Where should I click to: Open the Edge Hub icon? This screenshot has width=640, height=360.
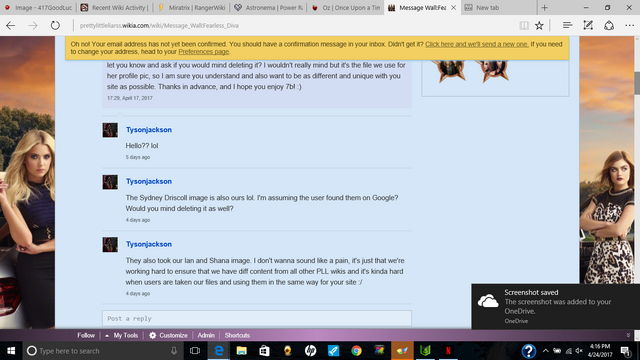[567, 25]
